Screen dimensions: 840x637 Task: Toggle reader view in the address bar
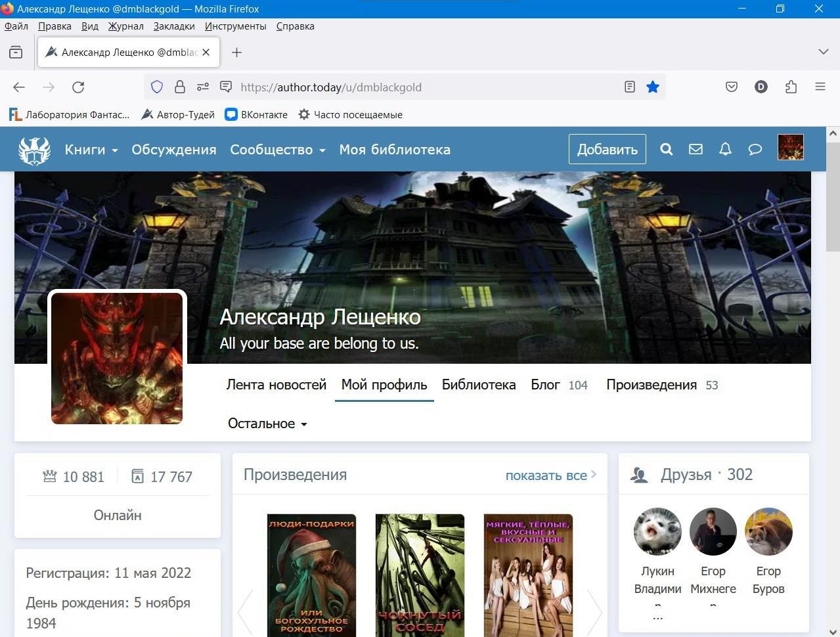[629, 87]
